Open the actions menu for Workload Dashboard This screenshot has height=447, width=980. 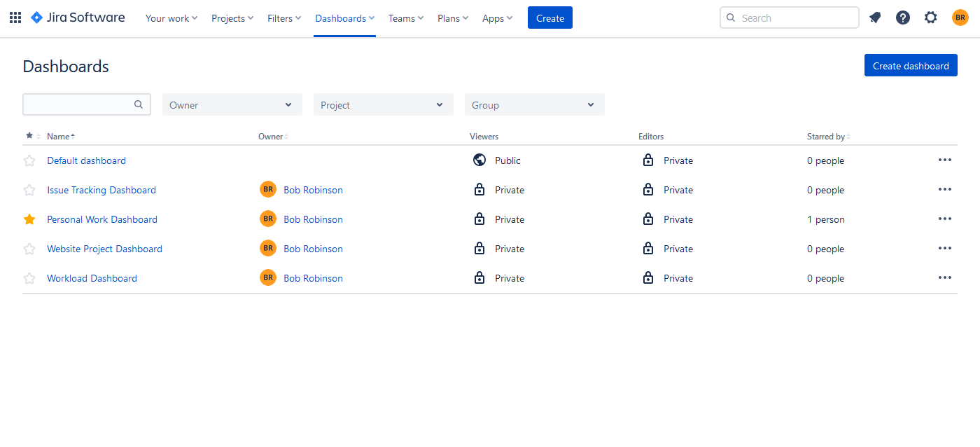[x=945, y=277]
